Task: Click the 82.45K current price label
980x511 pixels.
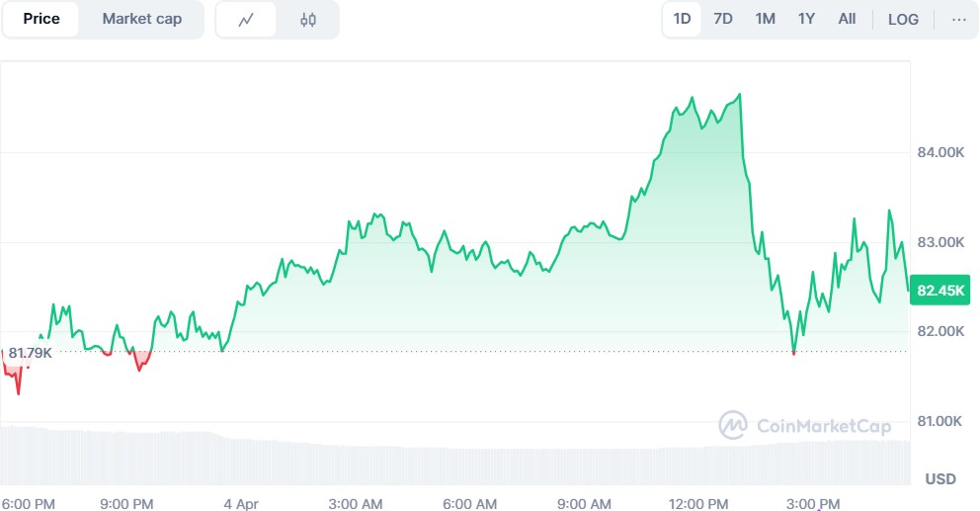Action: (x=939, y=291)
